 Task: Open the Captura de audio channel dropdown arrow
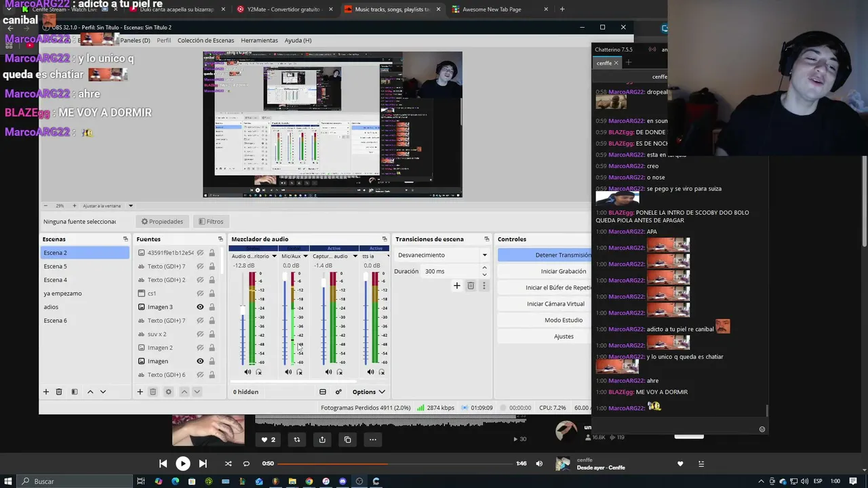coord(354,256)
